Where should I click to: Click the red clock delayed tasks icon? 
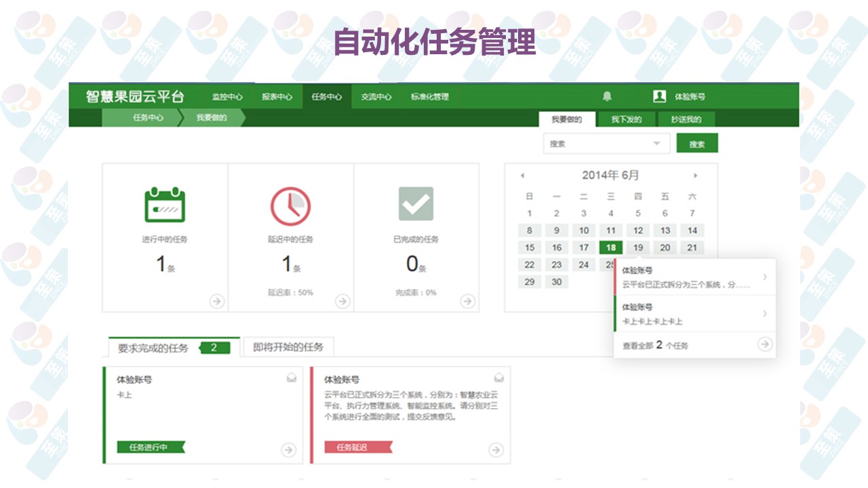pyautogui.click(x=290, y=204)
